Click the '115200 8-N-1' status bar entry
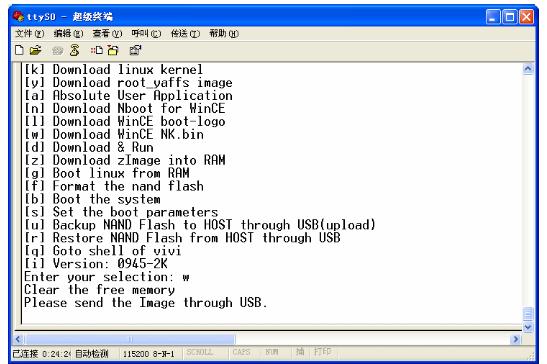This screenshot has height=364, width=547. click(149, 354)
